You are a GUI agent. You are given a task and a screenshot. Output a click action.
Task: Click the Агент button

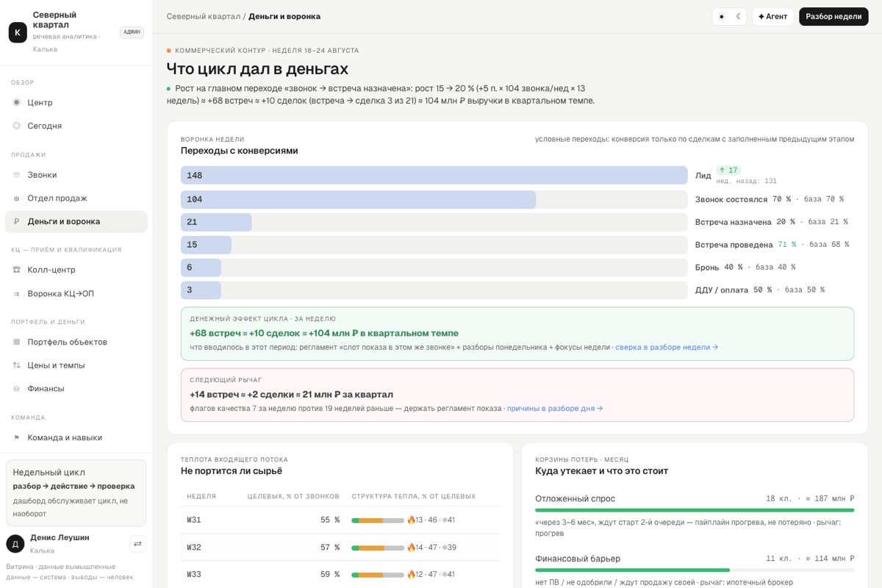click(x=773, y=16)
